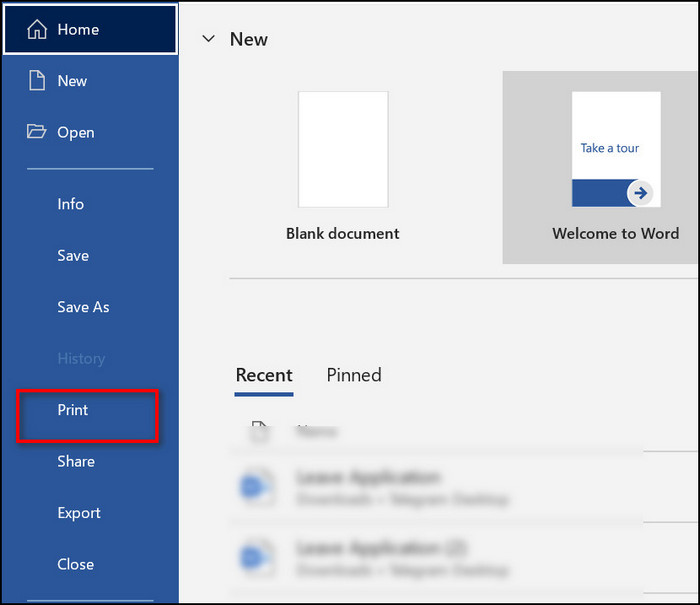This screenshot has width=700, height=605.
Task: Click the Home label in sidebar
Action: (78, 29)
